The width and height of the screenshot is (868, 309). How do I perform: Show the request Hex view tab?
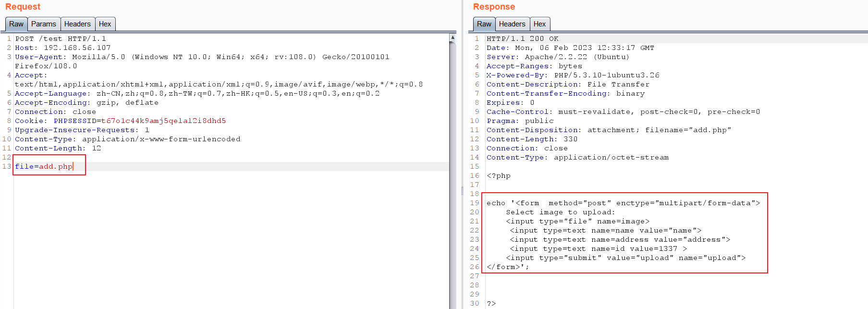point(105,24)
